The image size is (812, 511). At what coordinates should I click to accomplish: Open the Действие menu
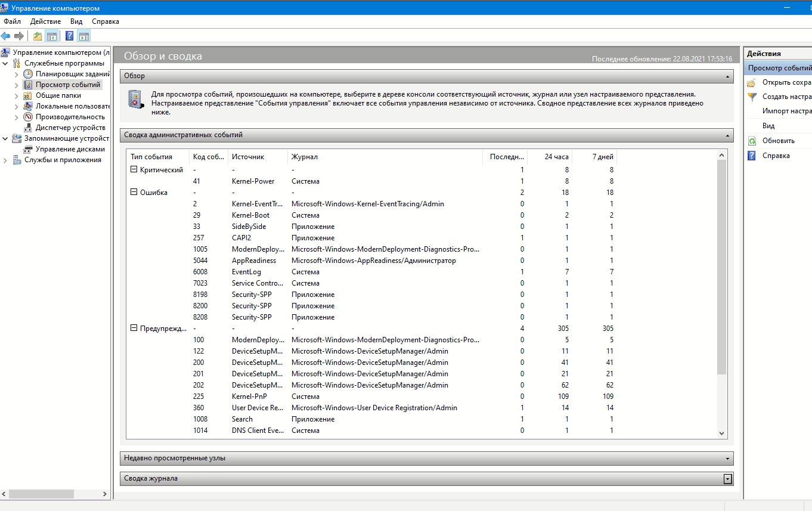[45, 21]
